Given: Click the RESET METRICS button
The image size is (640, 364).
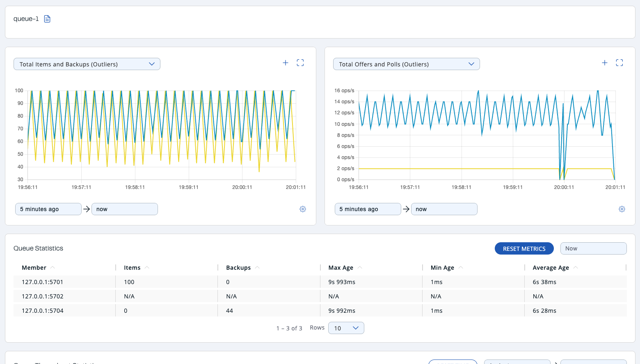Looking at the screenshot, I should click(524, 248).
